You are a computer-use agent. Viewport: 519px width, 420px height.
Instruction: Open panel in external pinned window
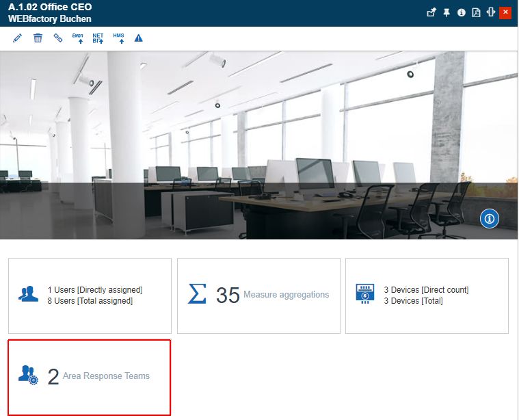coord(431,12)
